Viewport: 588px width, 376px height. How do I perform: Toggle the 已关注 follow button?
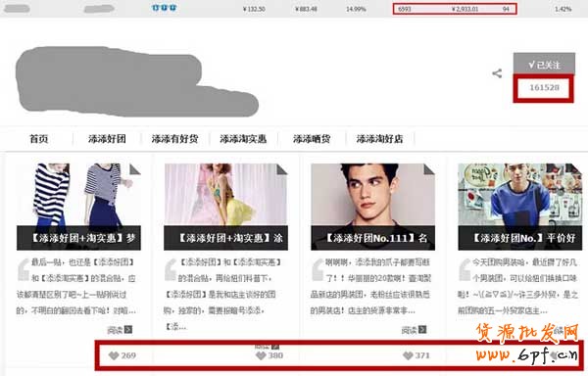pyautogui.click(x=544, y=65)
